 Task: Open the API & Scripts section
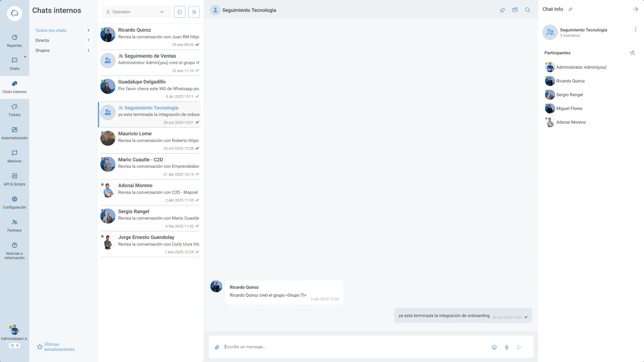pyautogui.click(x=14, y=179)
